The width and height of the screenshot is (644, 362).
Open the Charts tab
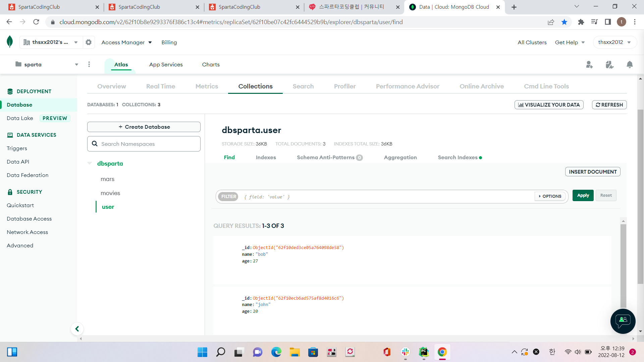coord(211,64)
